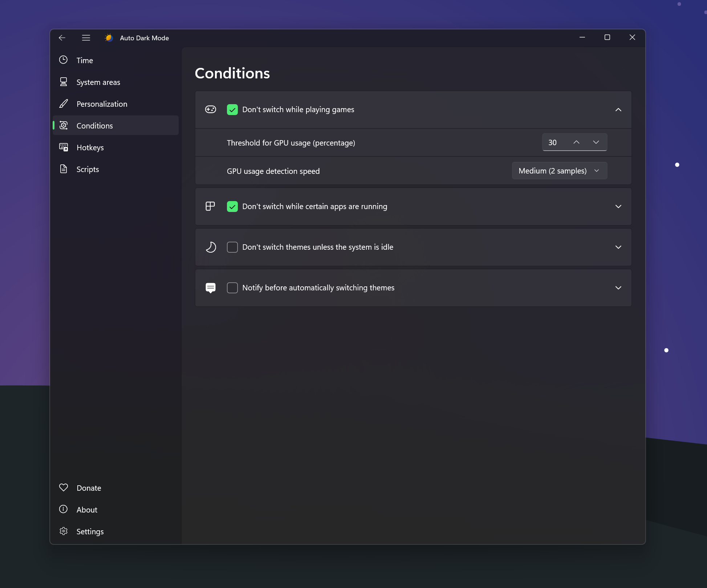
Task: Click the Scripts document icon
Action: (64, 169)
